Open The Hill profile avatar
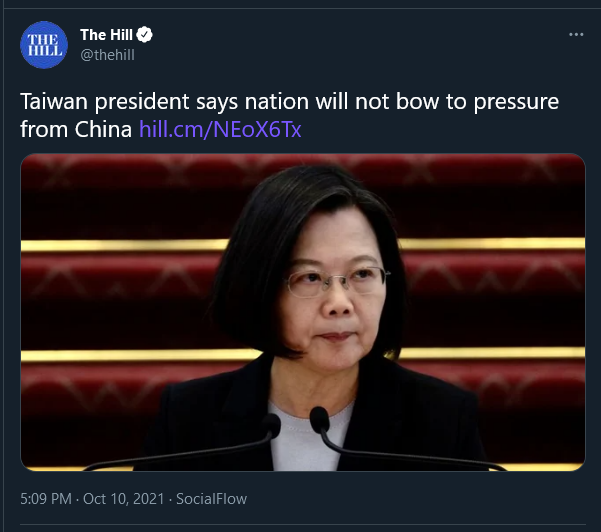This screenshot has width=601, height=532. 44,45
